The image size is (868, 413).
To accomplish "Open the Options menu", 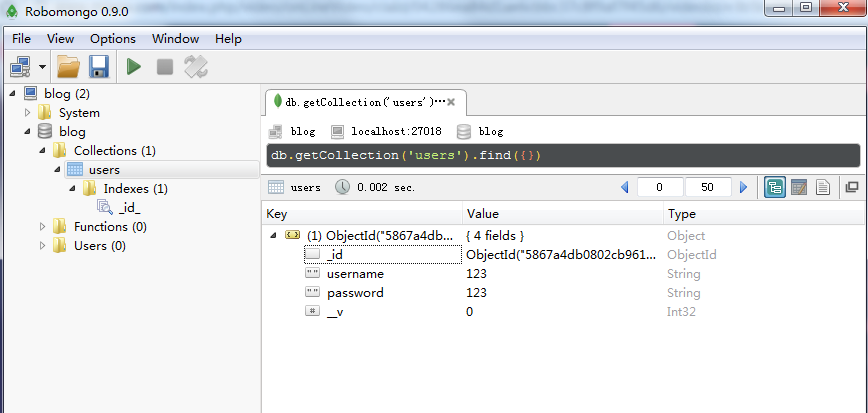I will pos(112,39).
